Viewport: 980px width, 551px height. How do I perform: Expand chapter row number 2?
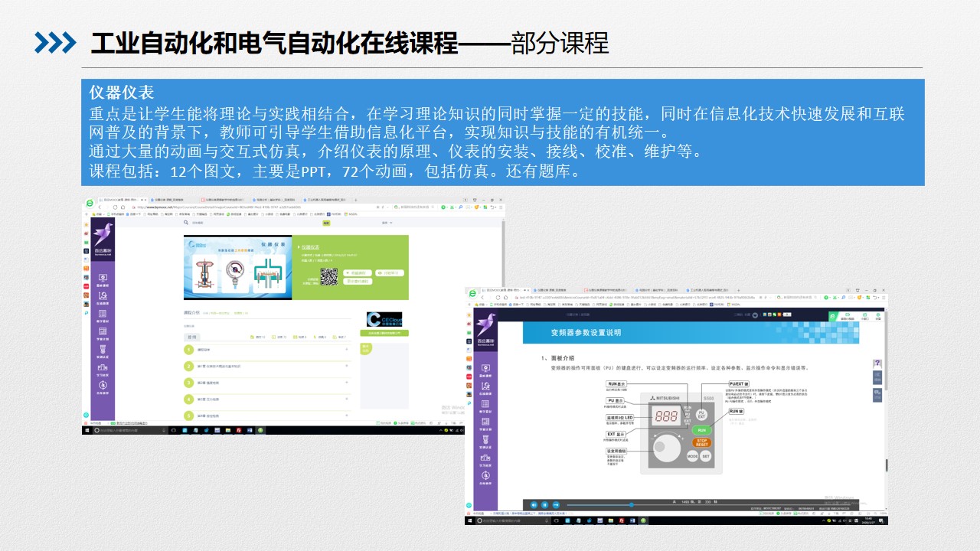click(267, 367)
